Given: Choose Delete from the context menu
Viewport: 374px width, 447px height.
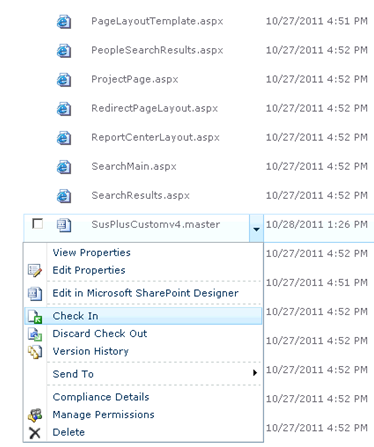Looking at the screenshot, I should (69, 432).
